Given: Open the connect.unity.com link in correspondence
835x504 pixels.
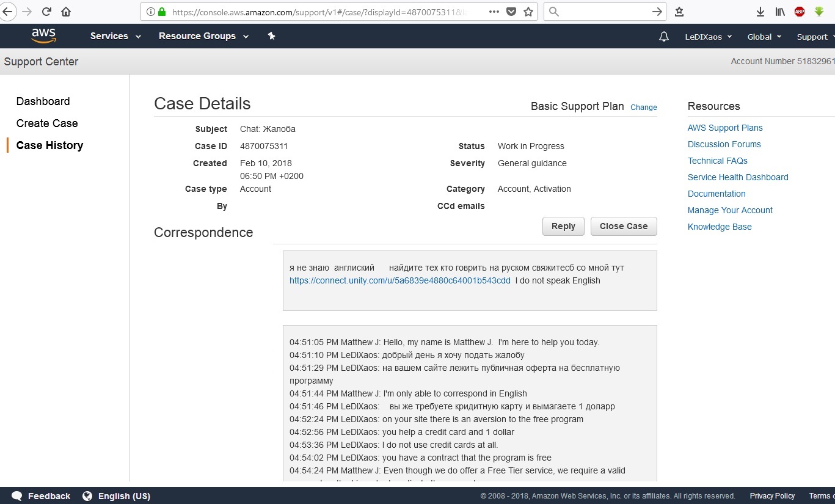Looking at the screenshot, I should [400, 280].
